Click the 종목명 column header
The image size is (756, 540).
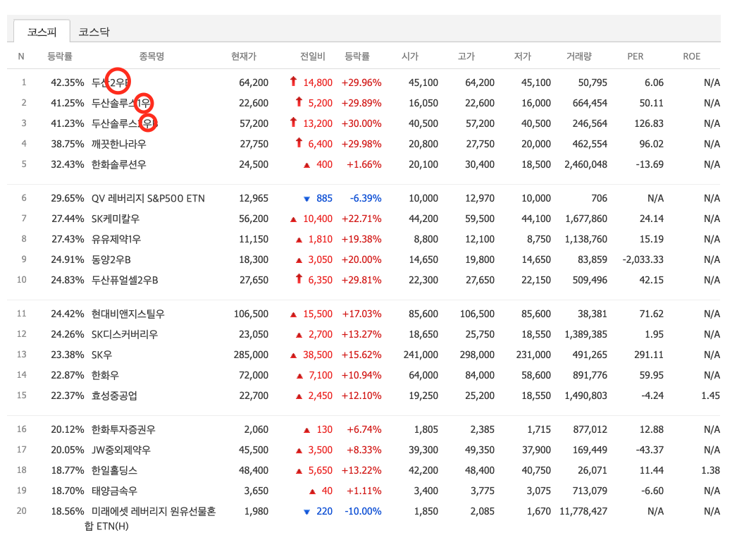click(151, 56)
